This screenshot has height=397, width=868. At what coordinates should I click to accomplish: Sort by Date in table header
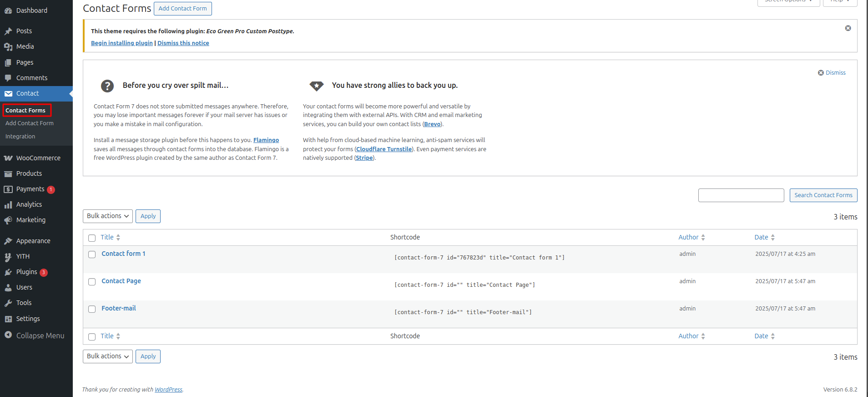point(764,237)
